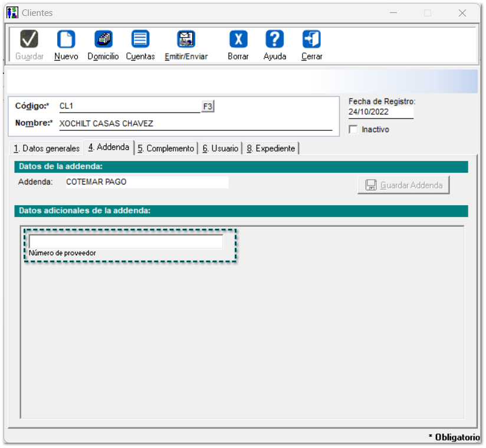This screenshot has height=448, width=486.
Task: Go to the 6. Usuario tab
Action: [221, 149]
